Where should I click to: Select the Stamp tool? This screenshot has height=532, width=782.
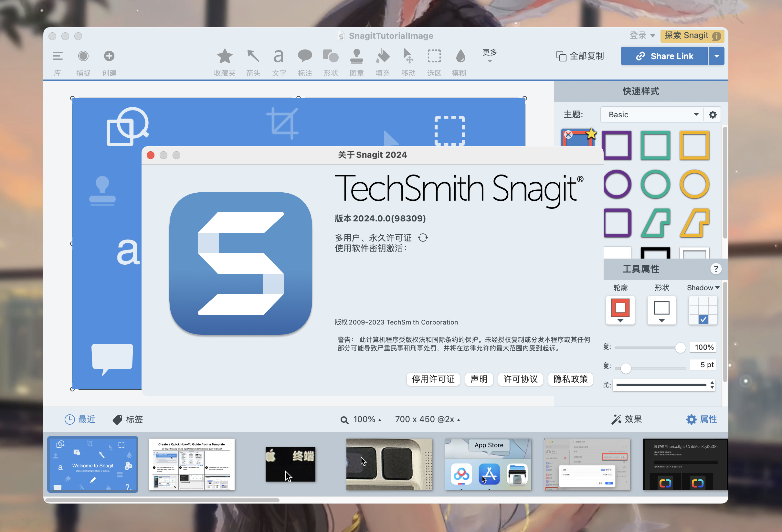coord(356,56)
